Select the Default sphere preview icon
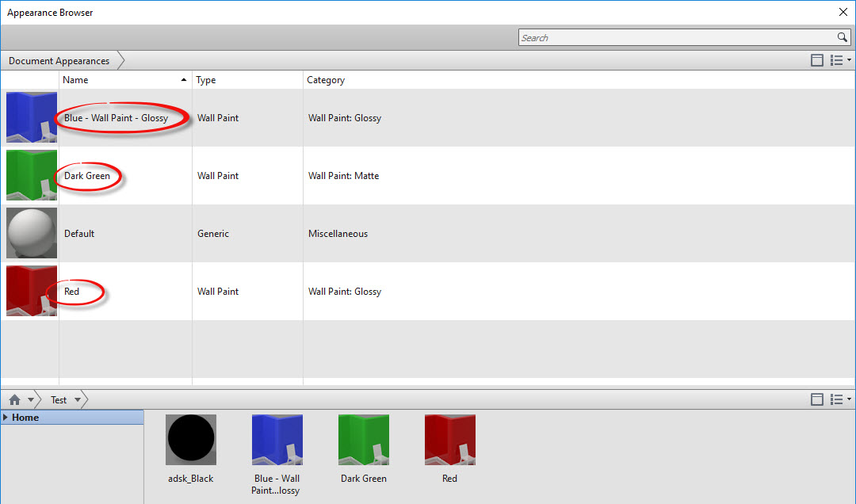The width and height of the screenshot is (856, 504). coord(31,233)
